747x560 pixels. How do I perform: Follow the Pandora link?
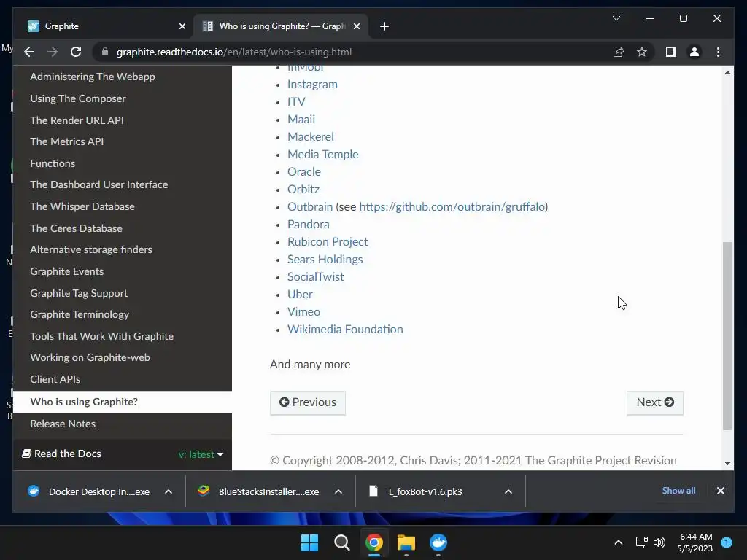[x=308, y=225]
